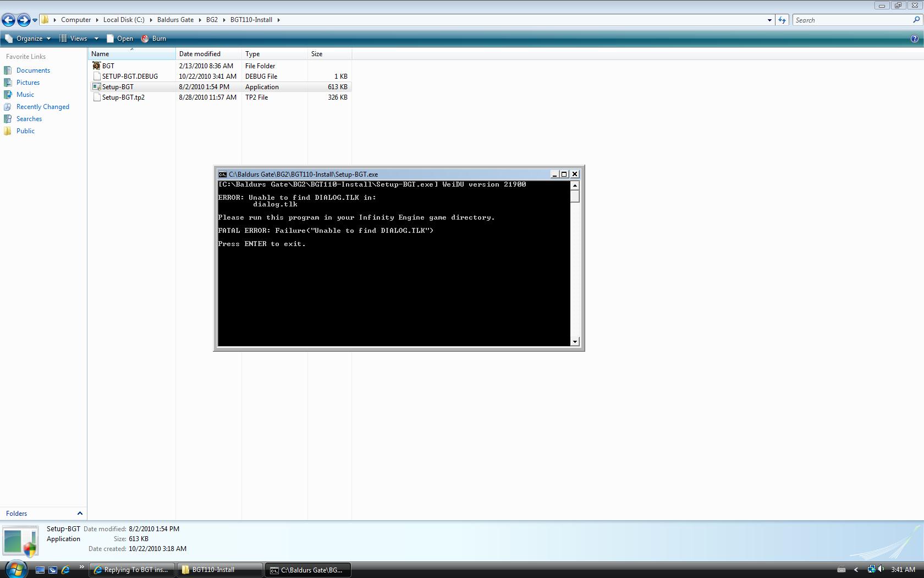The width and height of the screenshot is (924, 578).
Task: Click the network tray icon
Action: pyautogui.click(x=871, y=569)
